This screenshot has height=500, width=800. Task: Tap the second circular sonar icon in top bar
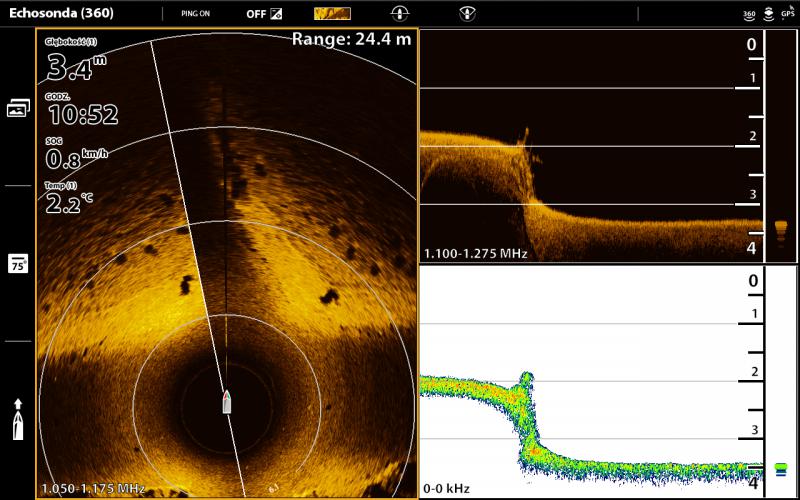[x=466, y=14]
